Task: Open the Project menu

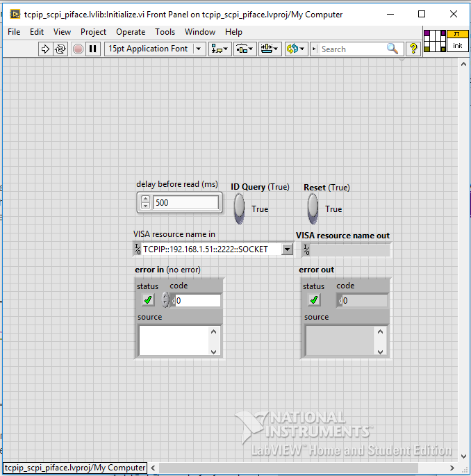Action: (x=93, y=32)
